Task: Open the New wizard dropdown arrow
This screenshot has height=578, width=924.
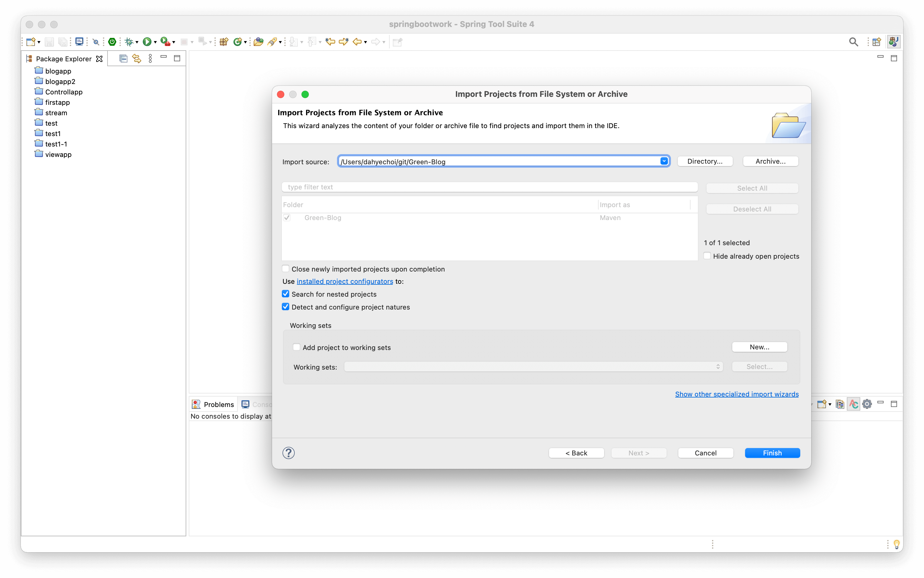Action: (x=39, y=42)
